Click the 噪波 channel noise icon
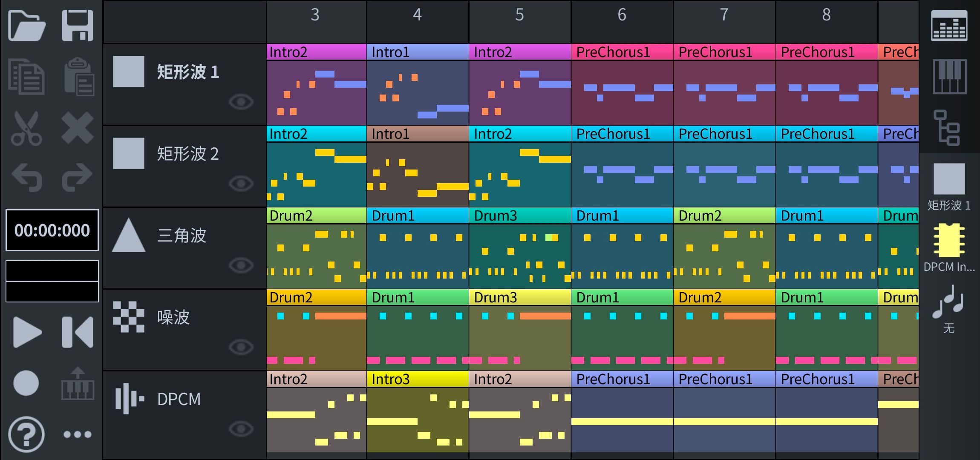The width and height of the screenshot is (980, 460). coord(129,317)
